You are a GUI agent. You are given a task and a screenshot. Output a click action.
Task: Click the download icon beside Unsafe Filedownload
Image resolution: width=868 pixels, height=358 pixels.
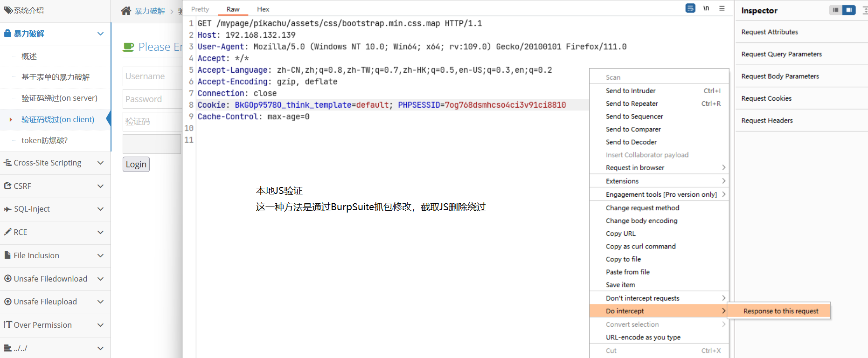pos(7,279)
